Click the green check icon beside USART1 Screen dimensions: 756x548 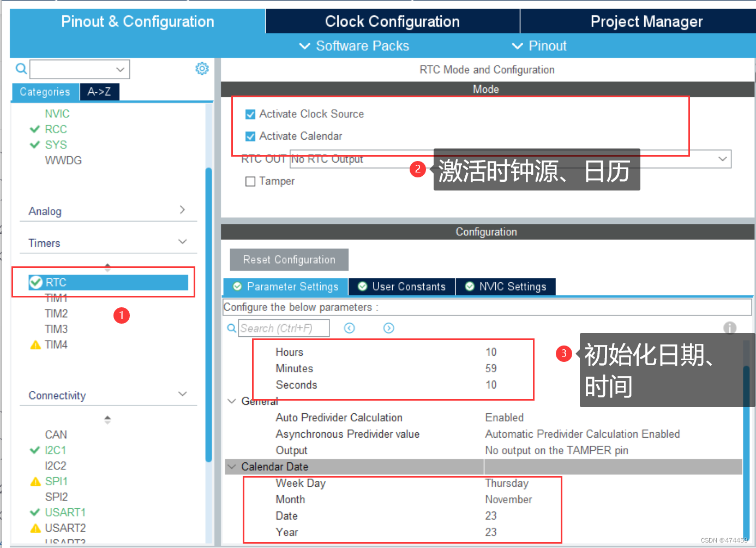tap(35, 513)
